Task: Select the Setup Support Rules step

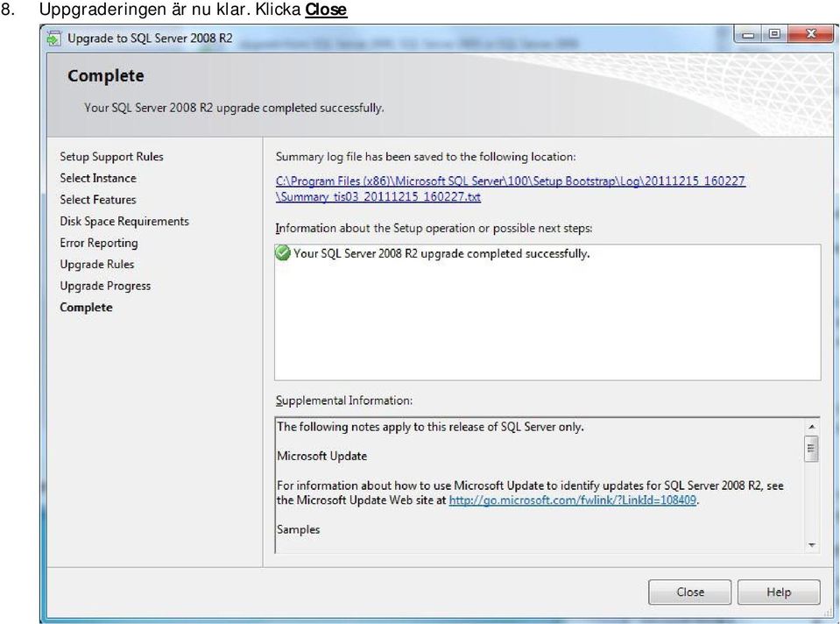Action: pyautogui.click(x=111, y=157)
